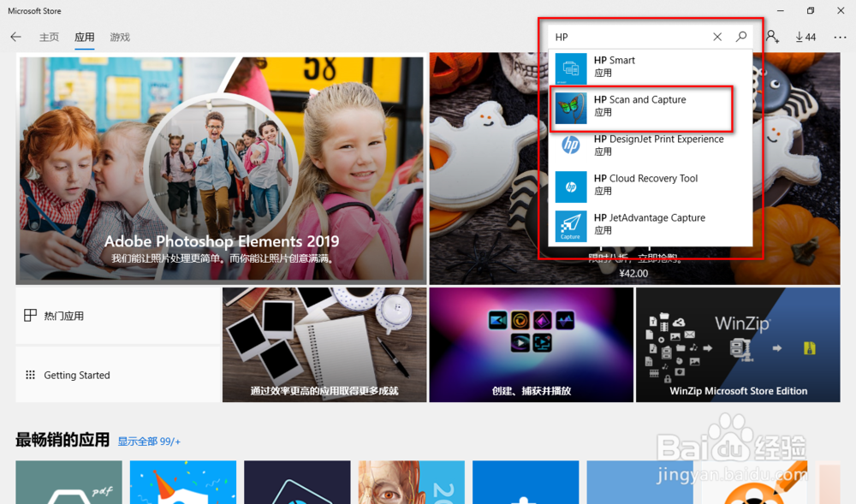Image resolution: width=856 pixels, height=504 pixels.
Task: Open the 通过效率更高的应用取得更多成就 collection
Action: coord(324,345)
